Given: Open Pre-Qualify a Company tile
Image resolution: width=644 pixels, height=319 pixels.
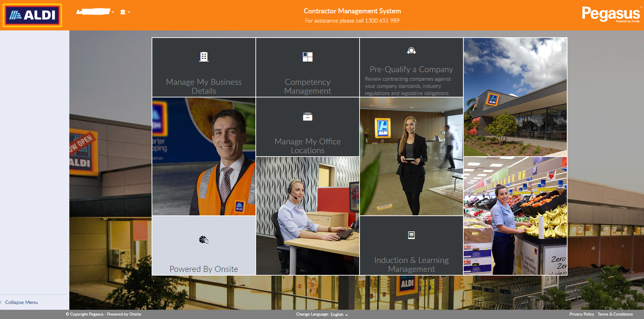Looking at the screenshot, I should pos(411,67).
